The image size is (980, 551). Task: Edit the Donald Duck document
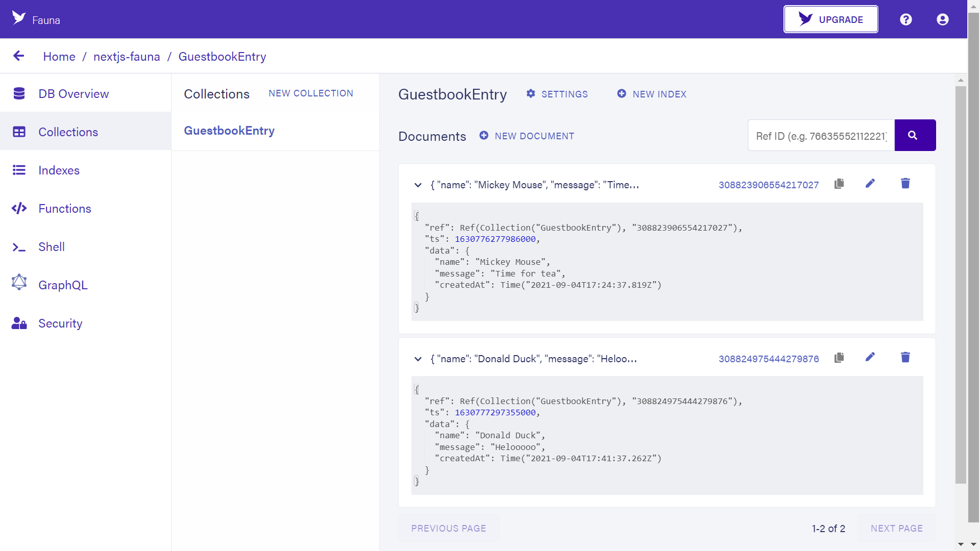(870, 357)
